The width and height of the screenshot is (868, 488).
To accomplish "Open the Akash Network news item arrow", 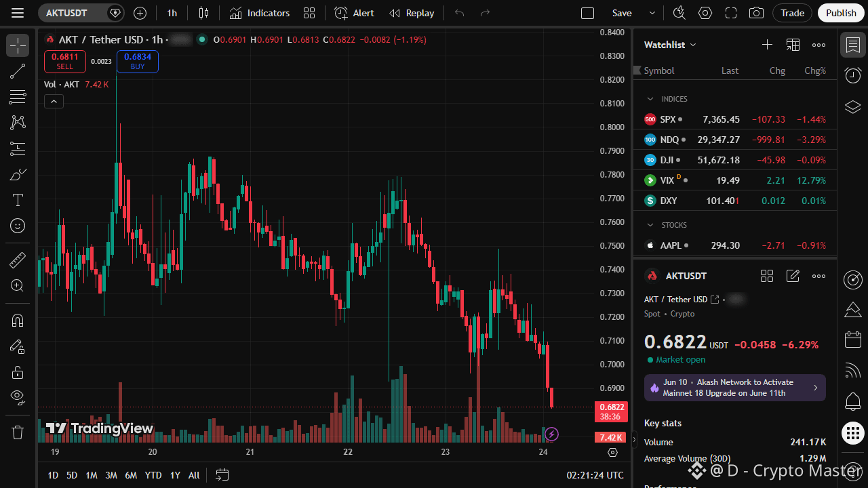I will (x=815, y=388).
